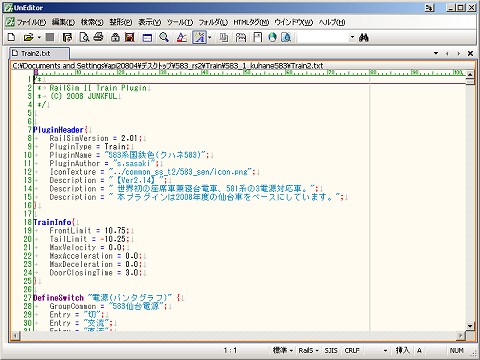Click the folder tree icon in toolbar

(x=241, y=37)
